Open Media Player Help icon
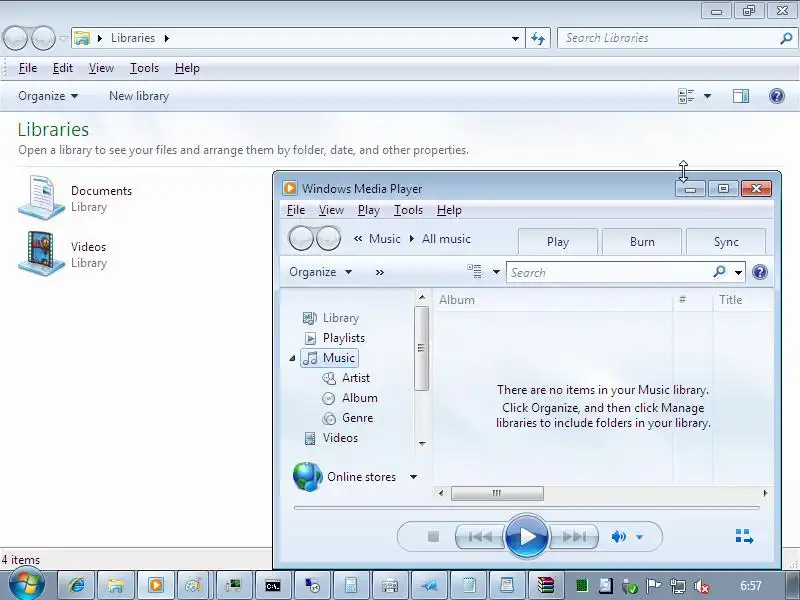800x600 pixels. tap(760, 272)
